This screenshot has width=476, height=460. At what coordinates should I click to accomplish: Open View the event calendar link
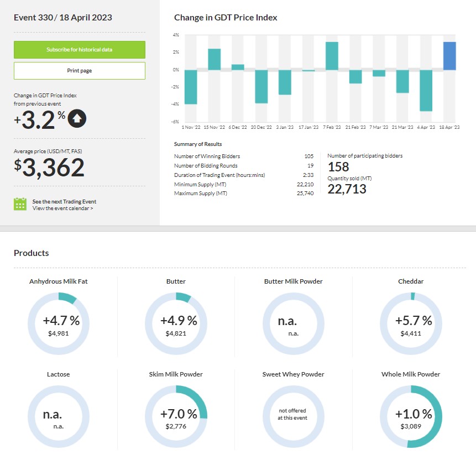pyautogui.click(x=62, y=208)
